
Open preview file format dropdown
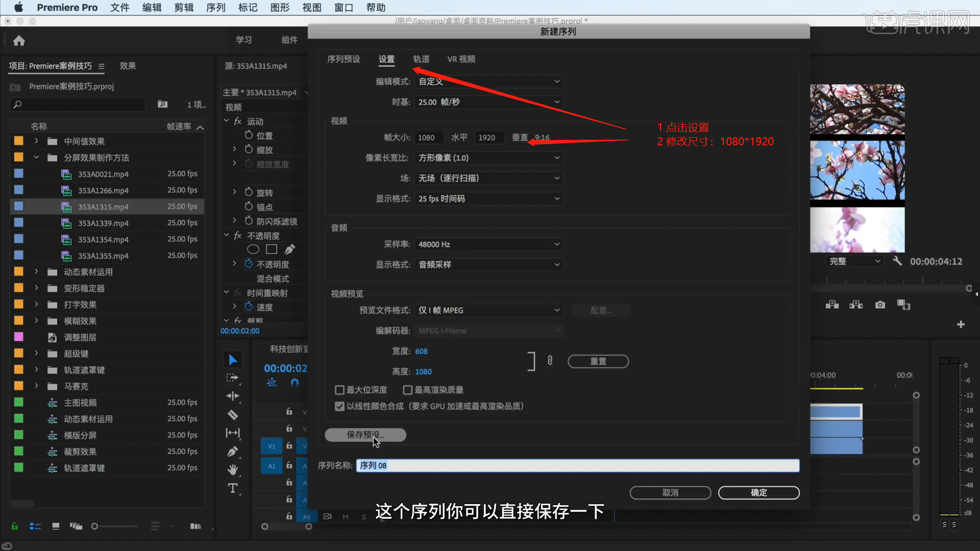(489, 310)
